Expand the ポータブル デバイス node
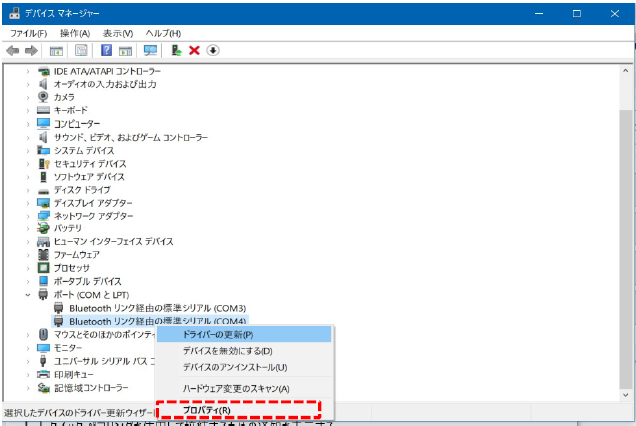Screen dimensions: 636x426 [28, 281]
